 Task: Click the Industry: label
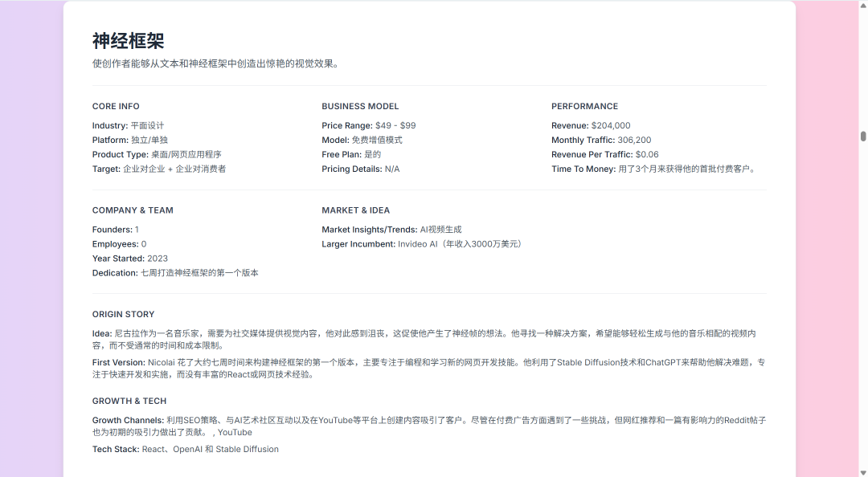pos(110,125)
